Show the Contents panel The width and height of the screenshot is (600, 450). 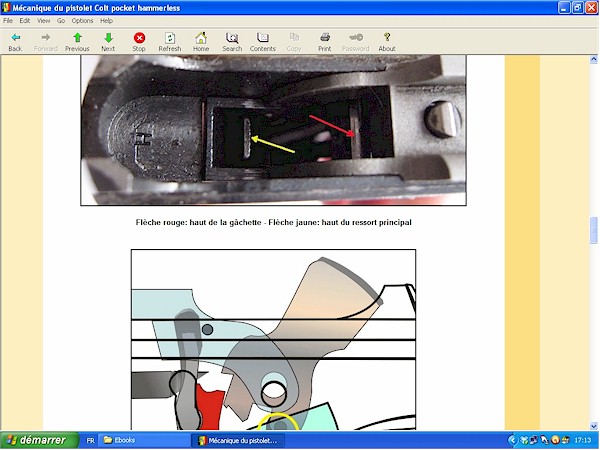pos(263,41)
